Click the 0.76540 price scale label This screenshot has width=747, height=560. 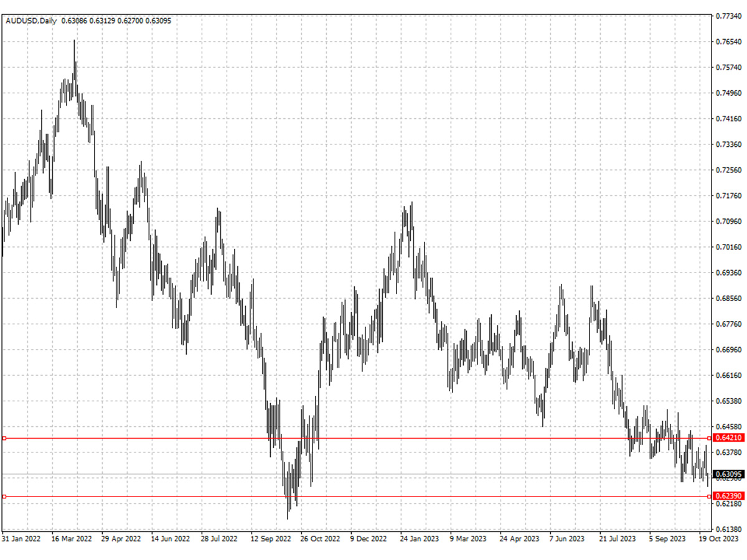pyautogui.click(x=728, y=42)
